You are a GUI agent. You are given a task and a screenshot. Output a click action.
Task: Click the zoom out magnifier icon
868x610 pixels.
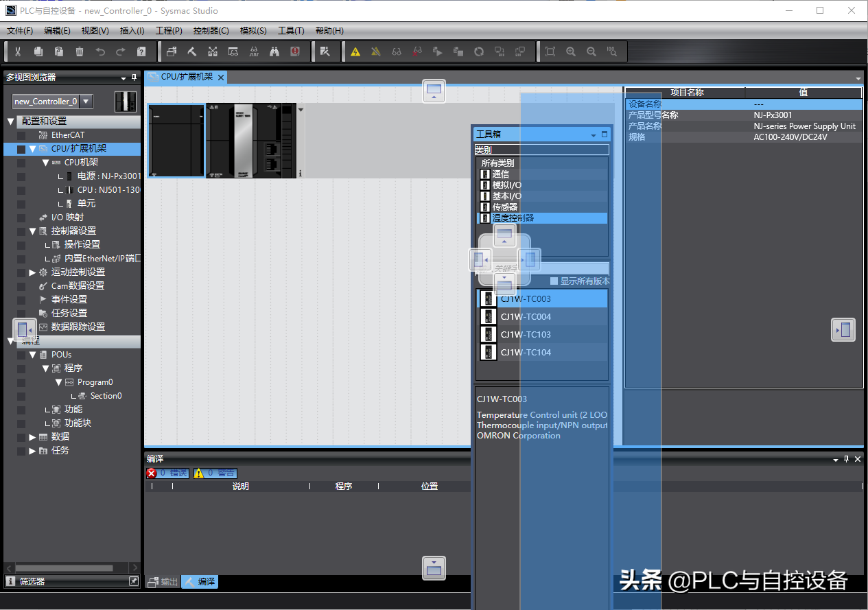(x=591, y=51)
